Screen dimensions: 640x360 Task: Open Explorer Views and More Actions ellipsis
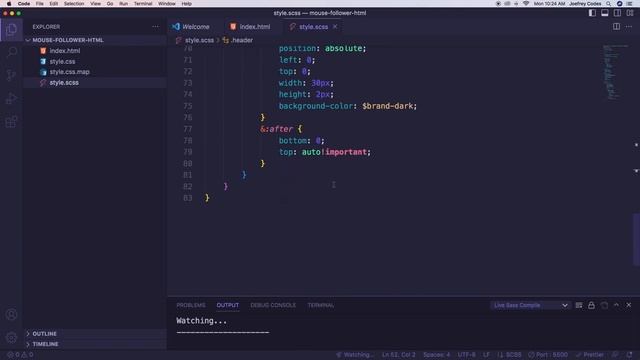156,27
